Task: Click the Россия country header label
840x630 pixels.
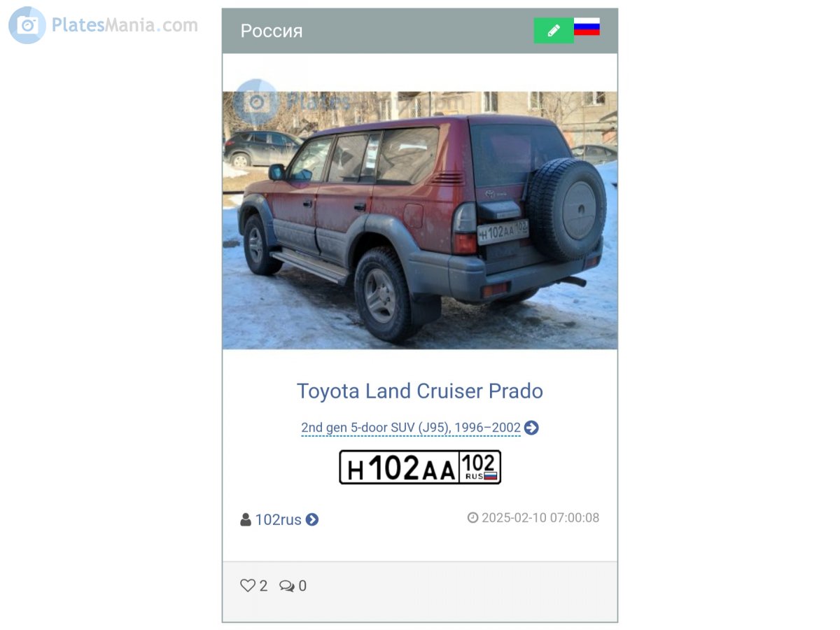Action: point(272,31)
